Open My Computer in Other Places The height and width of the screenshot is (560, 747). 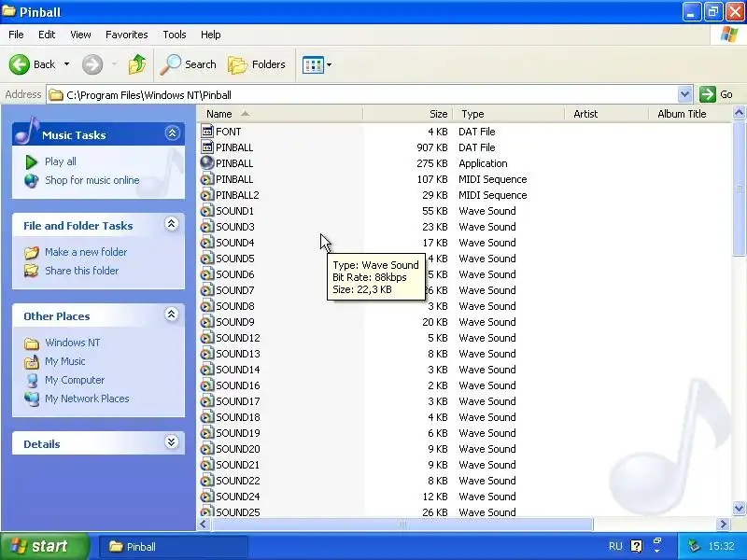click(x=75, y=380)
